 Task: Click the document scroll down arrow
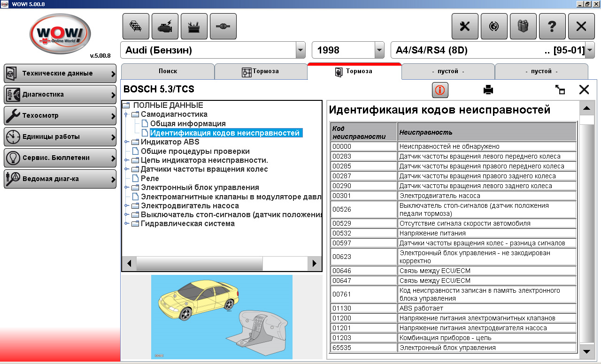(586, 351)
